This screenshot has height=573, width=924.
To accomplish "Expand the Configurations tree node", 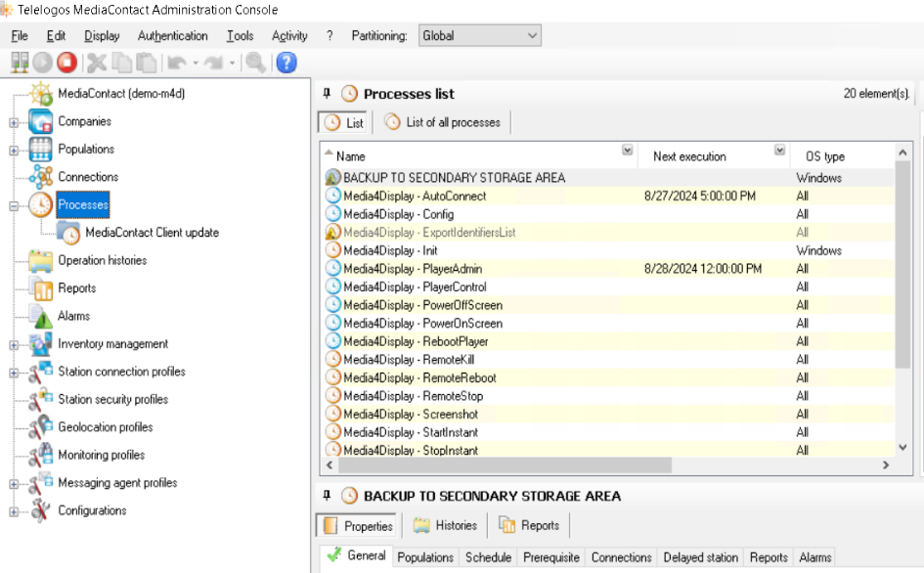I will coord(14,511).
